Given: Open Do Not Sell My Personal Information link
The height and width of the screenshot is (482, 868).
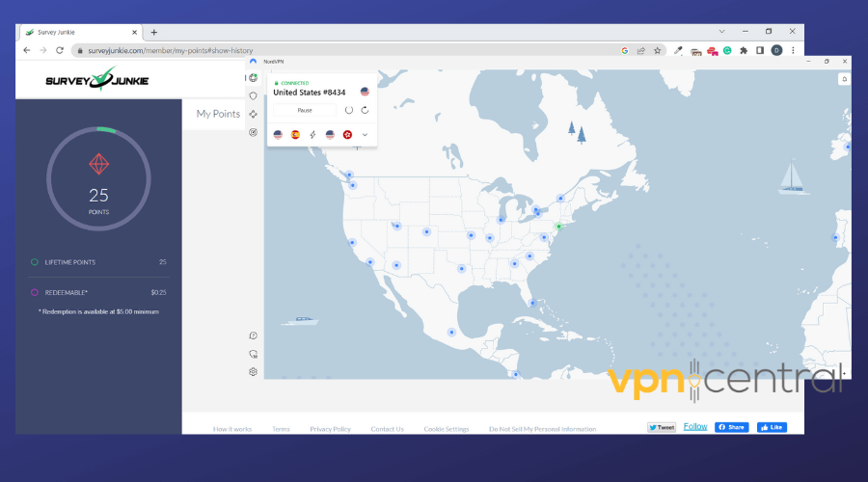Looking at the screenshot, I should tap(542, 429).
